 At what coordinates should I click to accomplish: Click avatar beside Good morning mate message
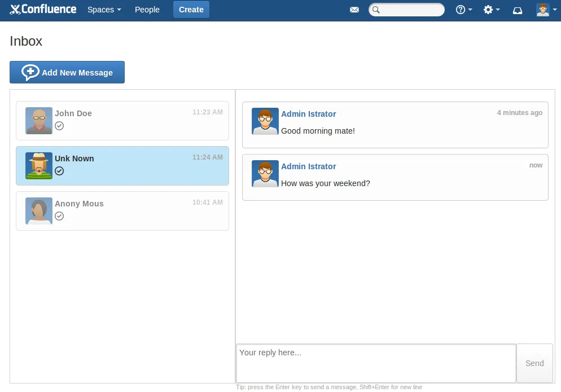265,121
